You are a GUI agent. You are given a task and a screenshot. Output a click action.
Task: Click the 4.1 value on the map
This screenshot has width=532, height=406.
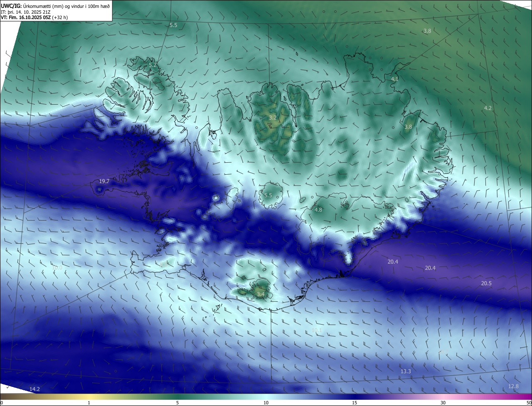click(395, 79)
